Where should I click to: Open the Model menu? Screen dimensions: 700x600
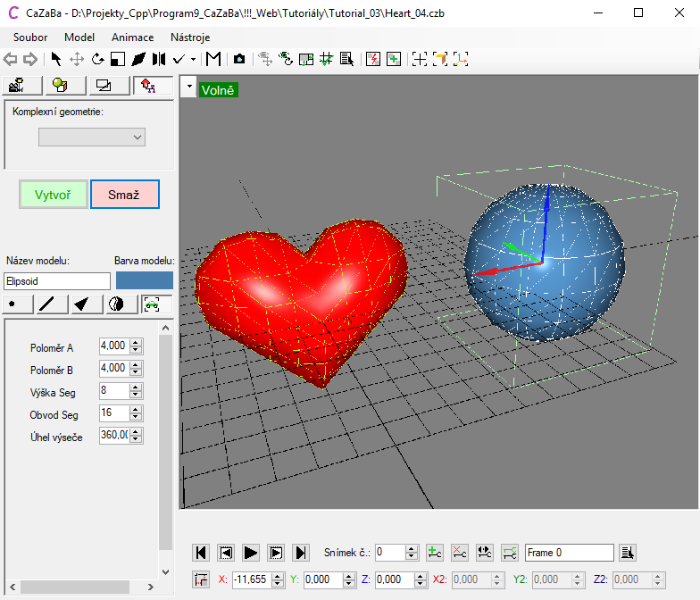[x=79, y=37]
